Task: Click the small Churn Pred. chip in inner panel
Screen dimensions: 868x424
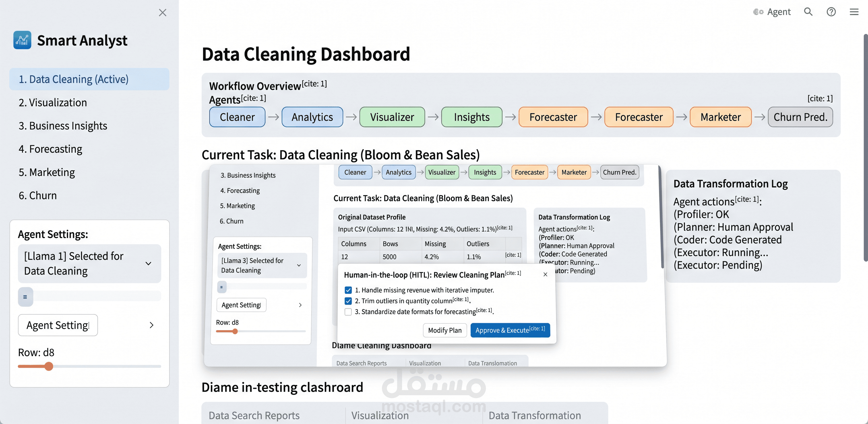Action: click(619, 172)
